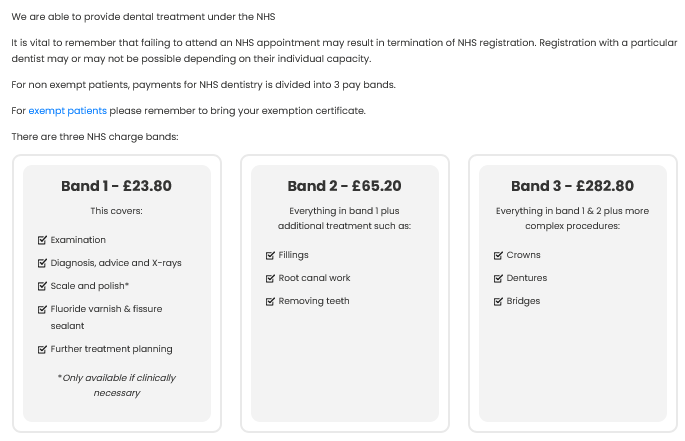The image size is (685, 441).
Task: Select the Band 2 - £65.20 heading
Action: [345, 186]
